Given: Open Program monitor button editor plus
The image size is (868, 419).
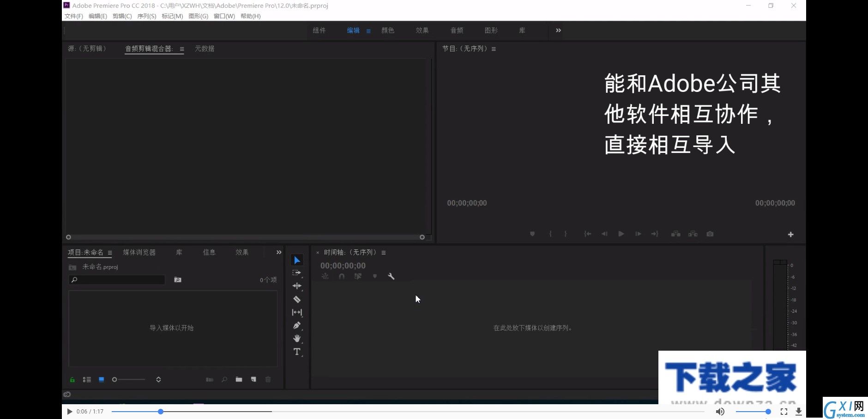Looking at the screenshot, I should tap(790, 234).
